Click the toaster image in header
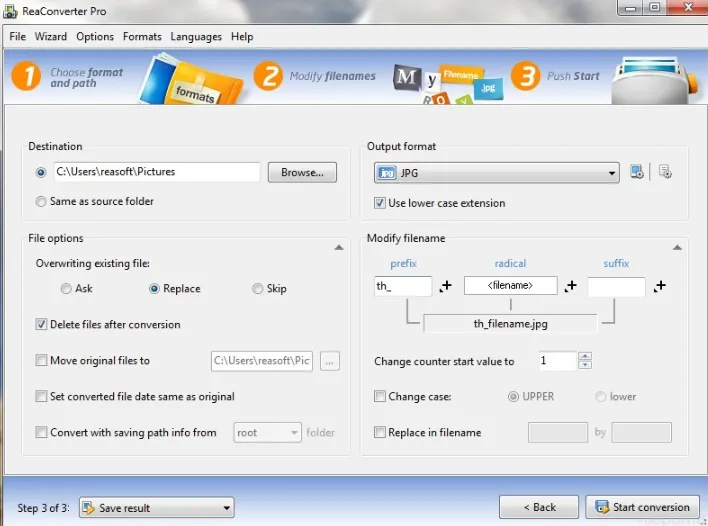 click(656, 80)
